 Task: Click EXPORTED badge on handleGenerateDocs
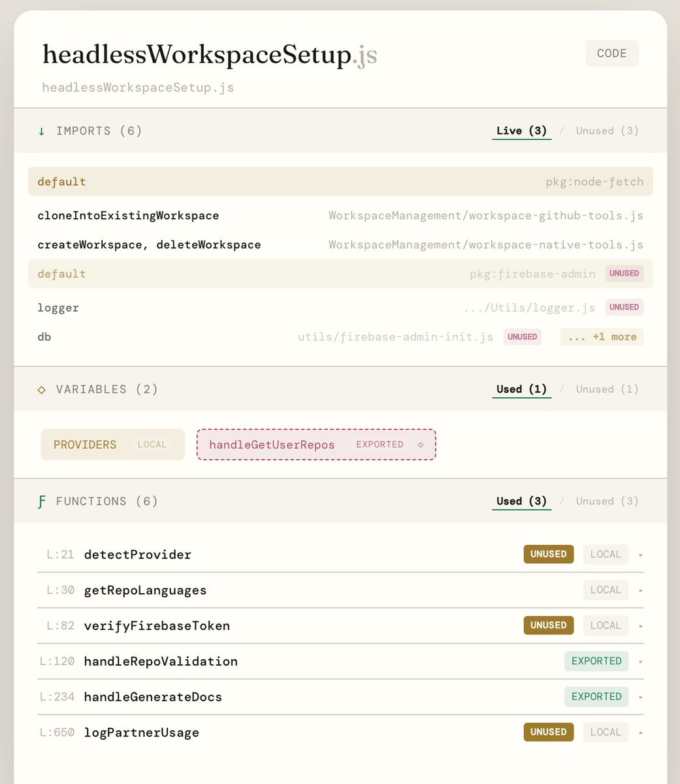point(596,696)
